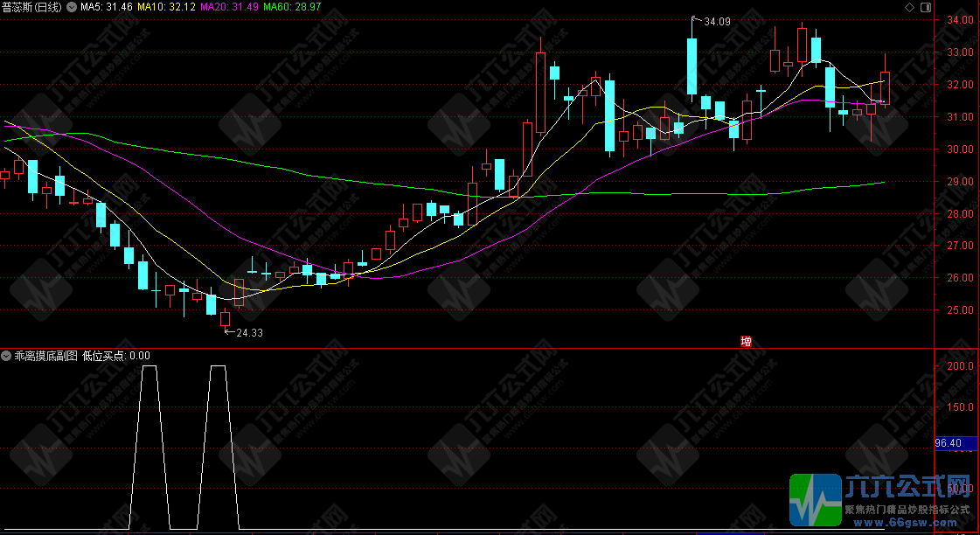Viewport: 980px width, 535px height.
Task: Click the 普蕊斯 (日线) stock title
Action: pyautogui.click(x=31, y=7)
